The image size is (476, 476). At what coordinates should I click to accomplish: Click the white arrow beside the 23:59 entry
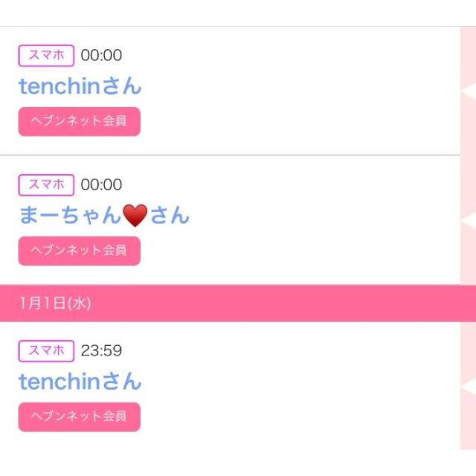click(x=469, y=386)
